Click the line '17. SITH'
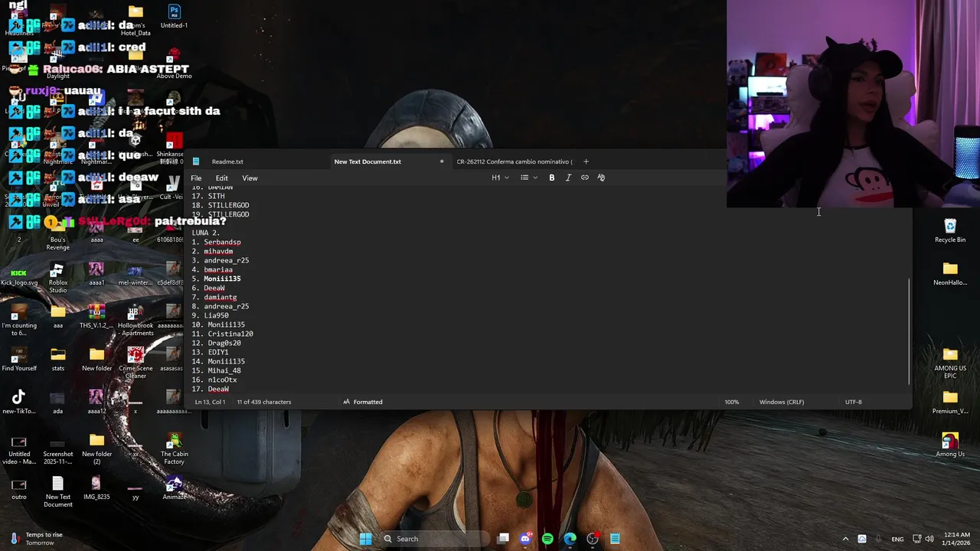This screenshot has height=551, width=980. click(208, 196)
